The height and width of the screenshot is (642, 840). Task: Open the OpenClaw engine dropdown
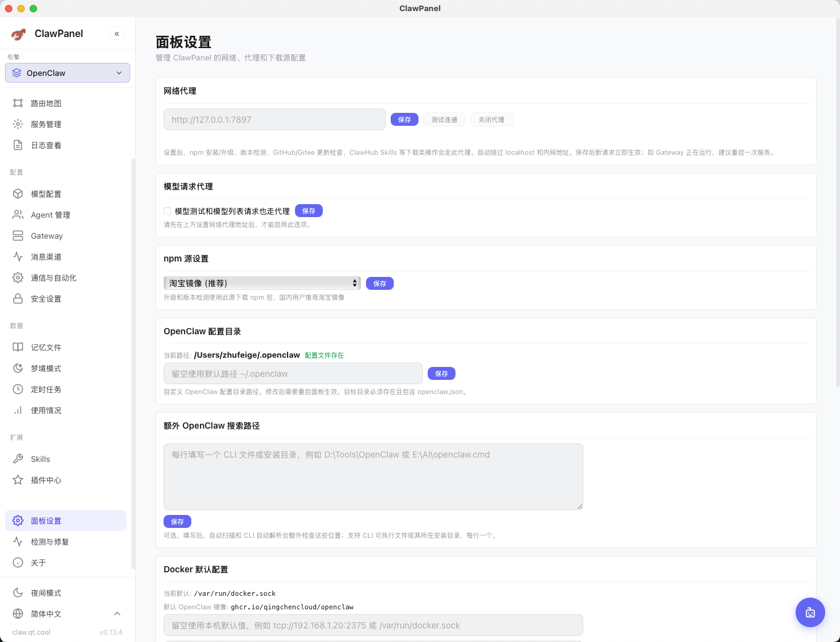point(67,73)
